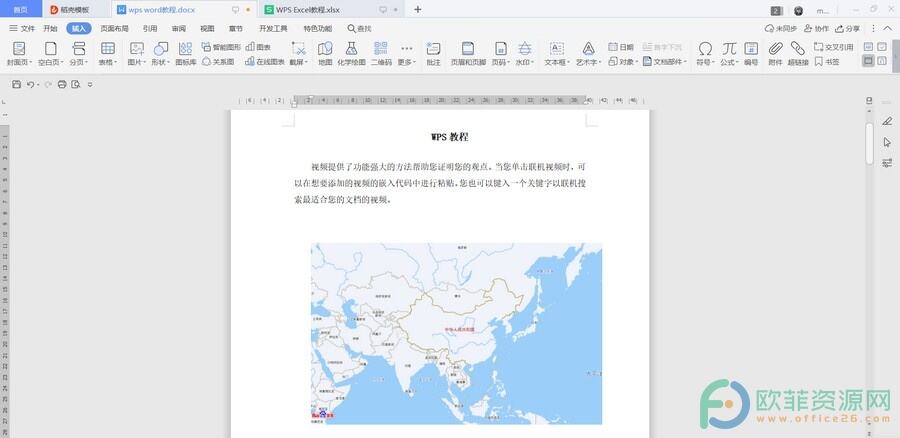This screenshot has width=900, height=438.
Task: Open the right sidebar settings sliders icon
Action: (x=887, y=163)
